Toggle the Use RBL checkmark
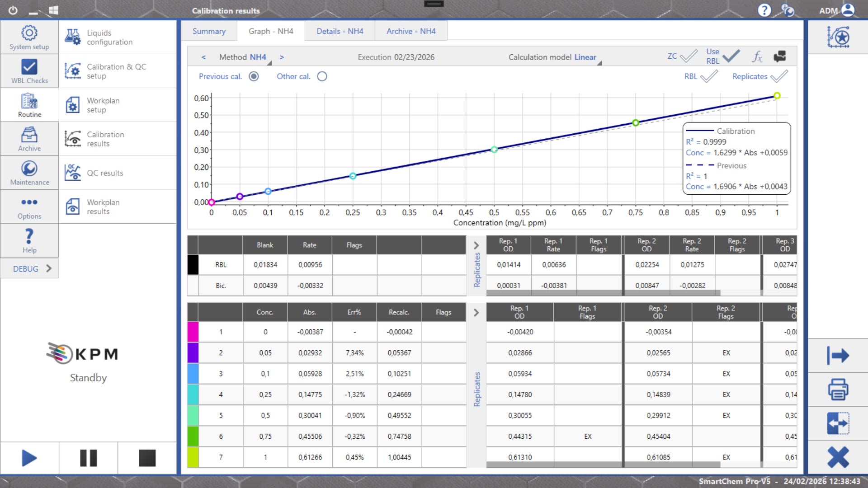Image resolution: width=868 pixels, height=488 pixels. click(x=731, y=56)
